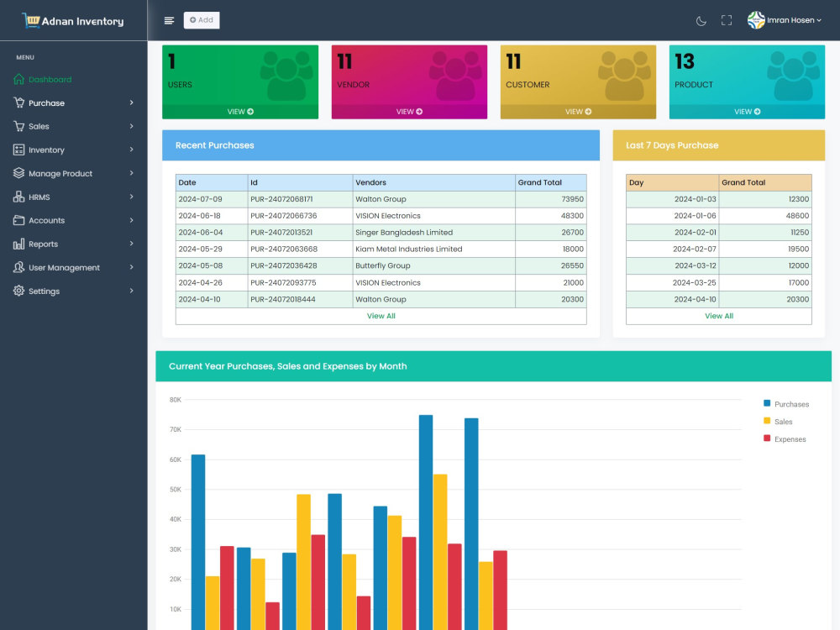Click the Add button in top bar
The height and width of the screenshot is (630, 840).
(x=202, y=20)
